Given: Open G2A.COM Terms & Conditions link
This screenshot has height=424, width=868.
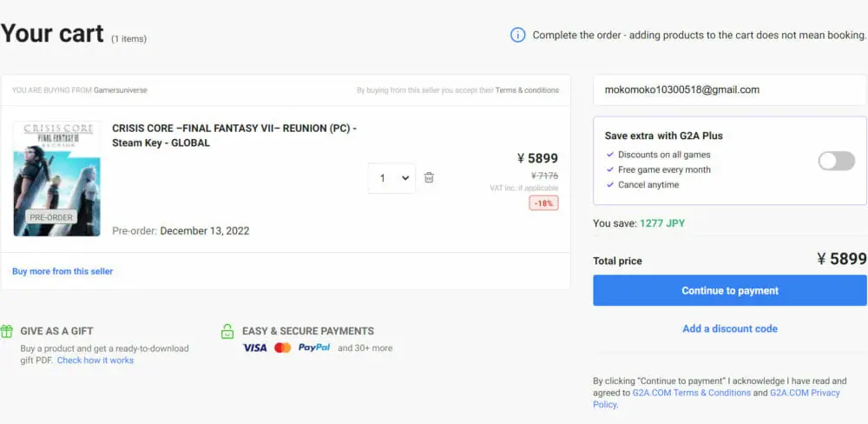Looking at the screenshot, I should [x=691, y=393].
